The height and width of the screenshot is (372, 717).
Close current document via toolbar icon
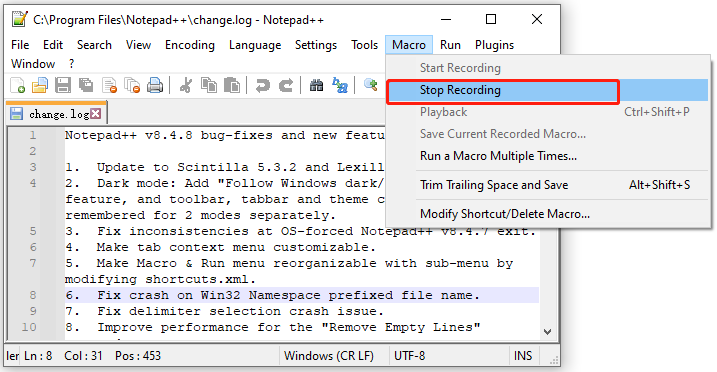coord(109,85)
